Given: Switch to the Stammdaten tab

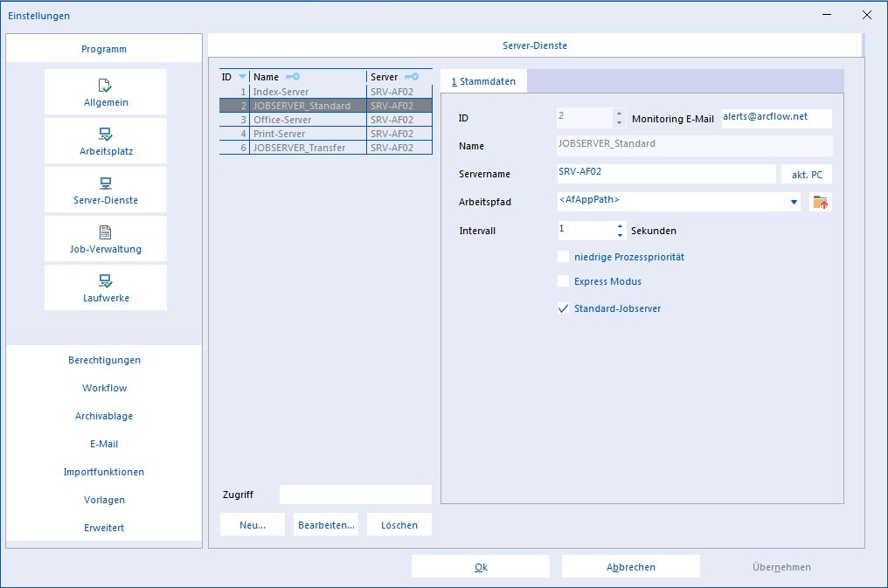Looking at the screenshot, I should tap(483, 81).
